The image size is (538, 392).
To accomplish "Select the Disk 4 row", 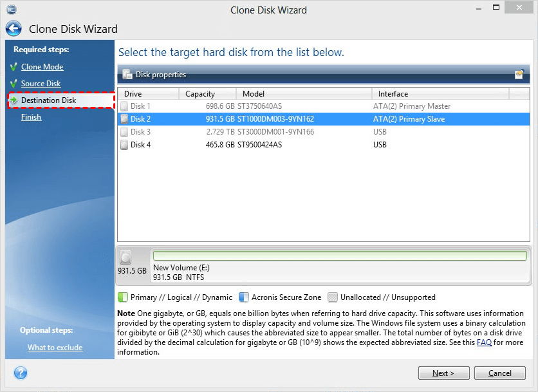I will point(324,145).
